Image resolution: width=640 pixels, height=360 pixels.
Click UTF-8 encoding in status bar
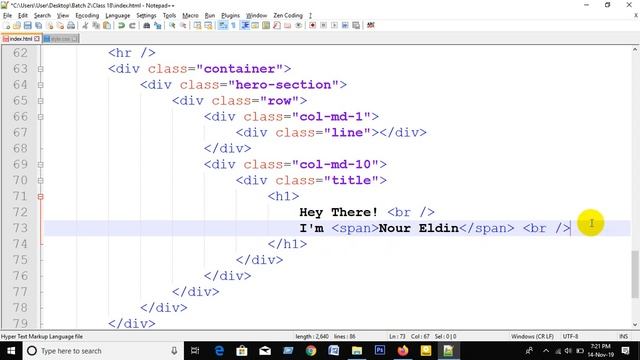(x=571, y=336)
